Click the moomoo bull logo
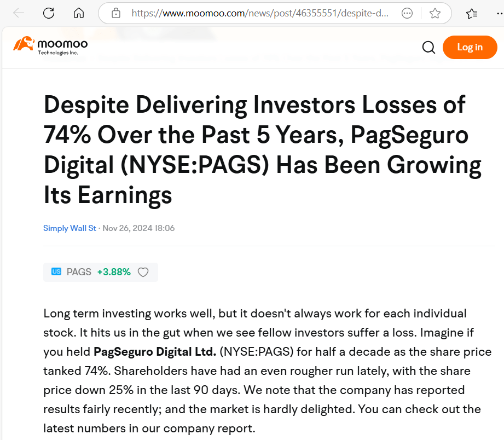 [24, 44]
